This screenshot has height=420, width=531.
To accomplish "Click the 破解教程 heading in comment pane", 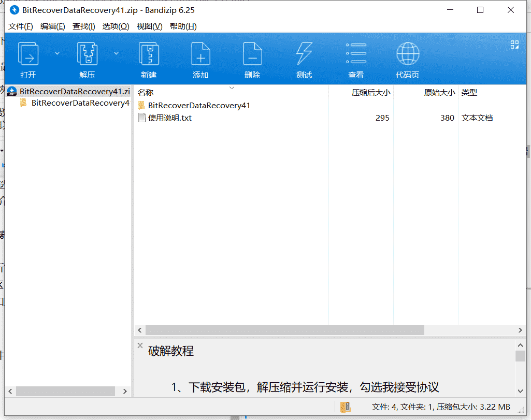I will [x=170, y=351].
